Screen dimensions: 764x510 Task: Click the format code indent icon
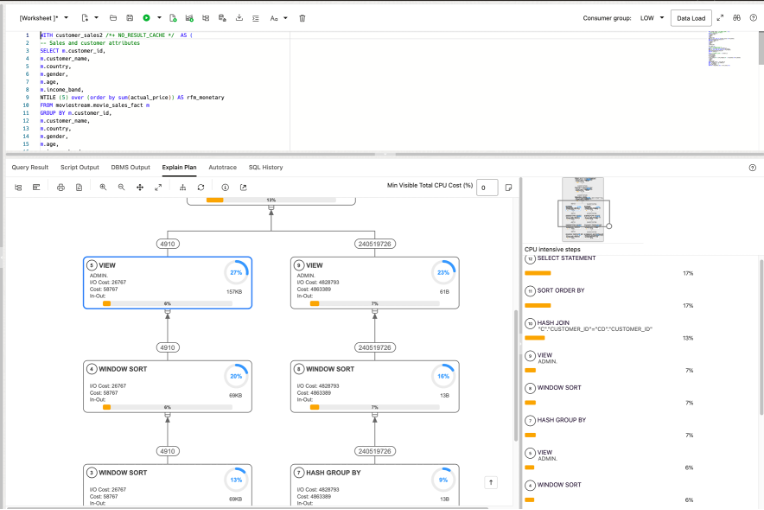click(256, 18)
